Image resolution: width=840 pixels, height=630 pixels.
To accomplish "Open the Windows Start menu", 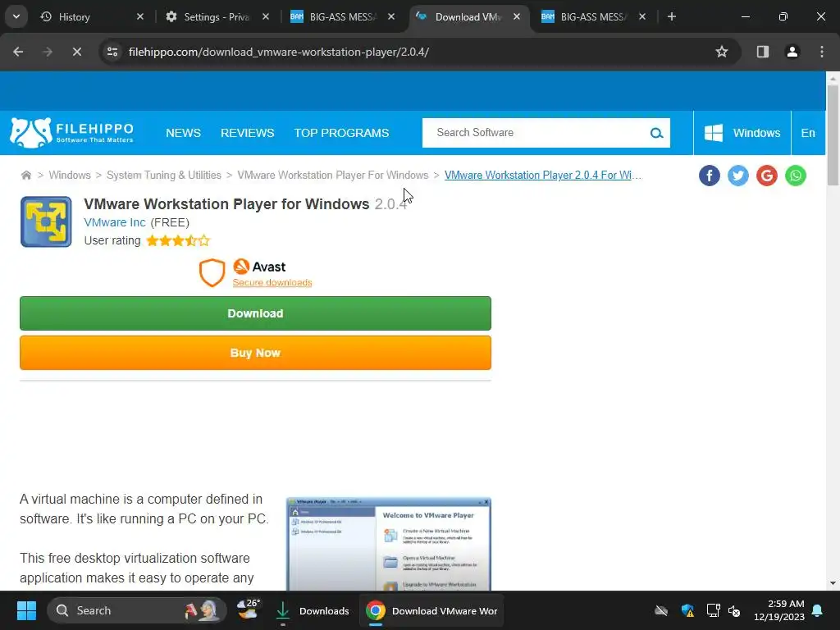I will (26, 610).
